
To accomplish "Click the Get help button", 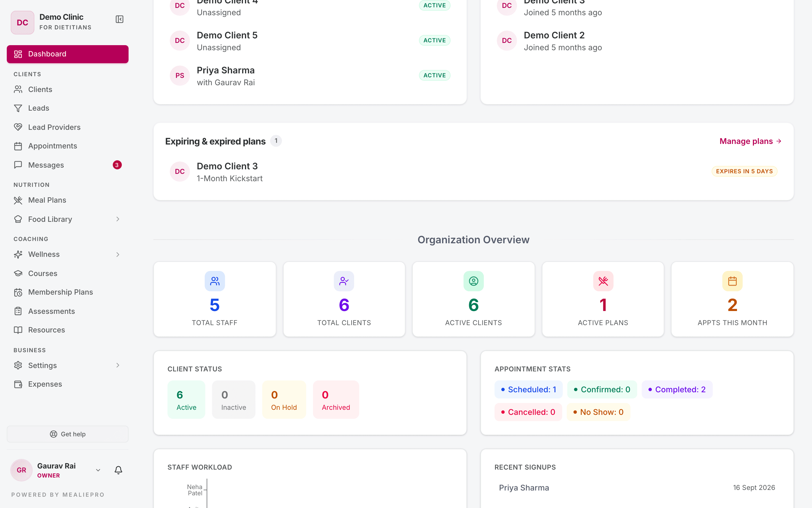I will tap(67, 434).
